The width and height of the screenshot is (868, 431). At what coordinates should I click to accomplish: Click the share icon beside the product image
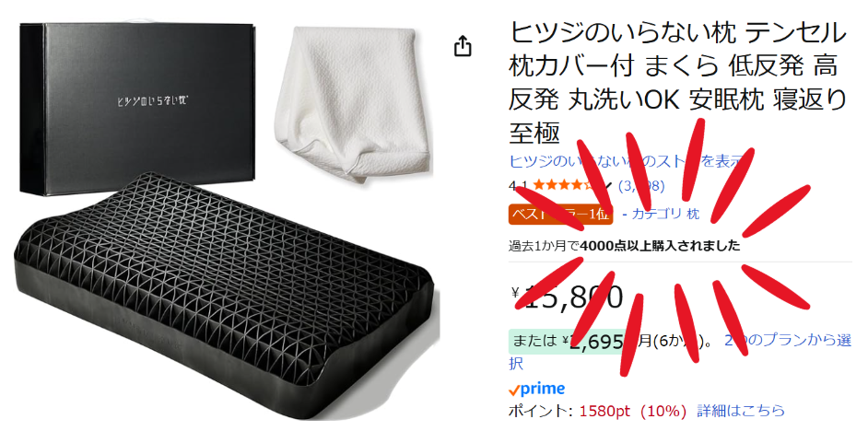463,46
